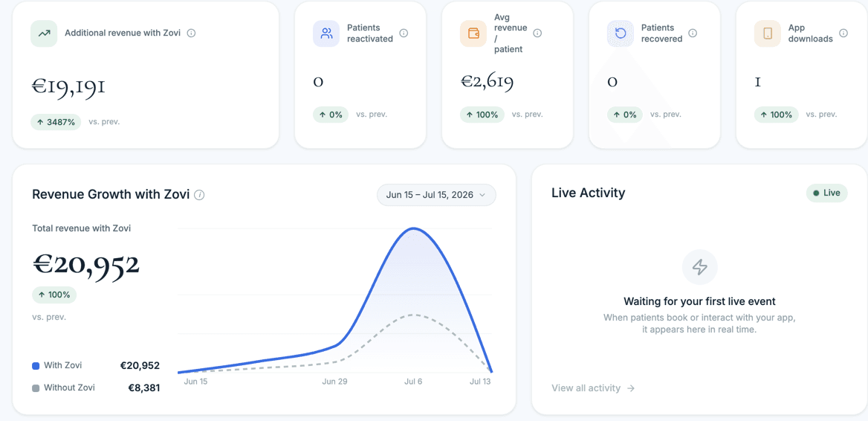
Task: Click the 100% badge under App downloads
Action: click(x=777, y=115)
